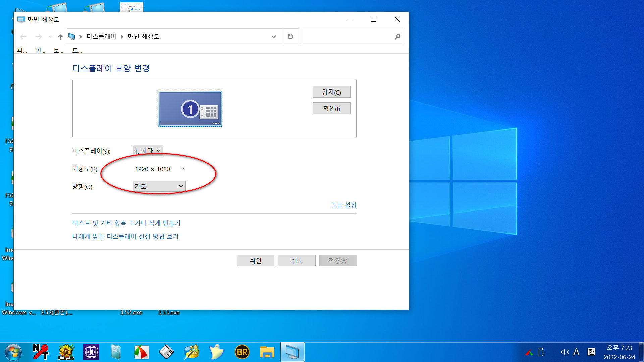This screenshot has width=644, height=362.
Task: Launch the NT red key taskbar icon
Action: tap(41, 352)
